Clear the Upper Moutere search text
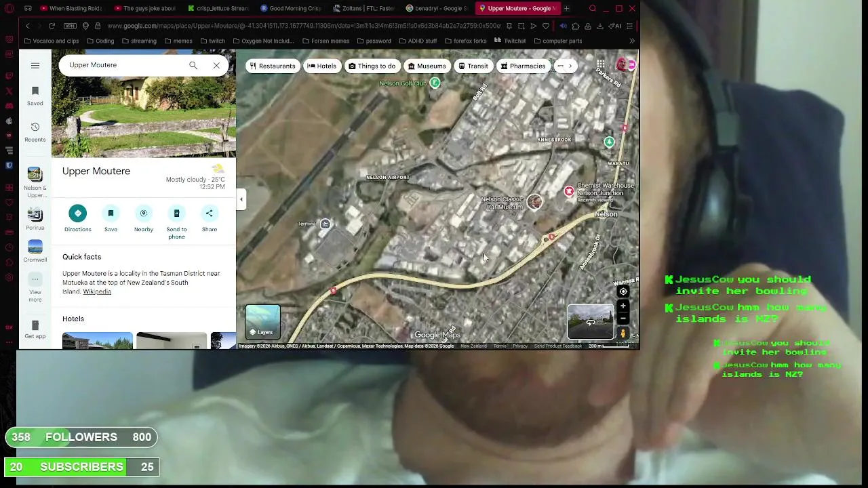Viewport: 868px width, 488px height. point(216,65)
